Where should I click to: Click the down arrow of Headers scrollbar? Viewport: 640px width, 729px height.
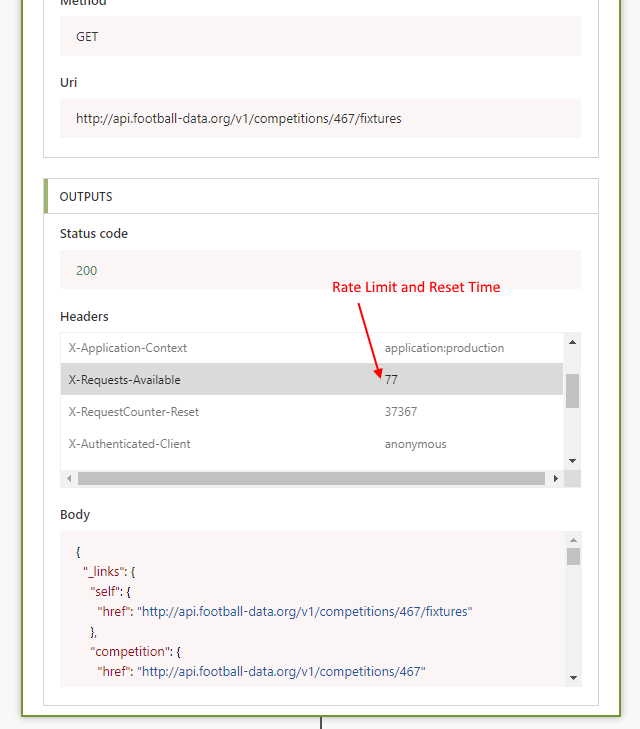(572, 460)
